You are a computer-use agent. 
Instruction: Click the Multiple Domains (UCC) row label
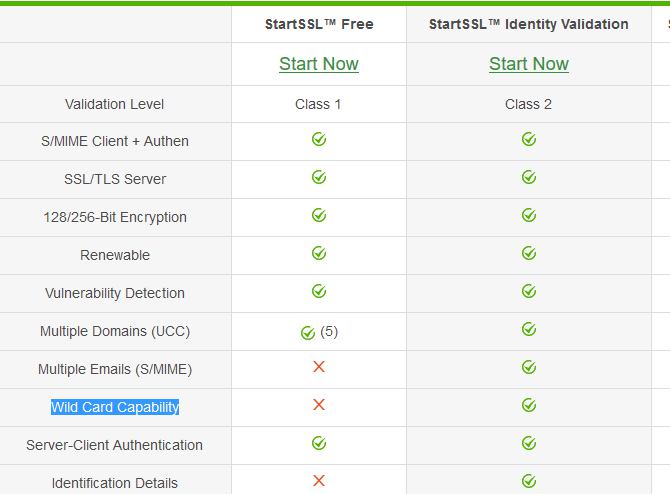tap(115, 331)
